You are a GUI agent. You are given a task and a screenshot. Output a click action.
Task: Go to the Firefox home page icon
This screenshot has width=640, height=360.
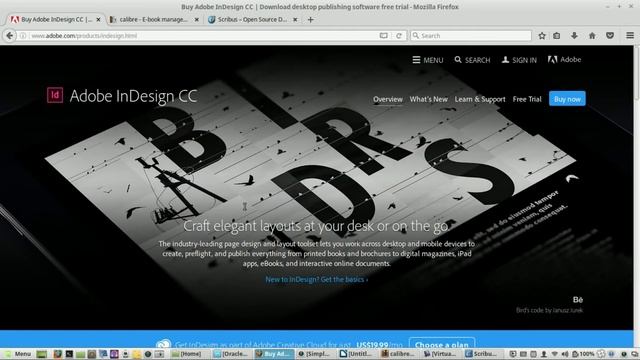[592, 36]
